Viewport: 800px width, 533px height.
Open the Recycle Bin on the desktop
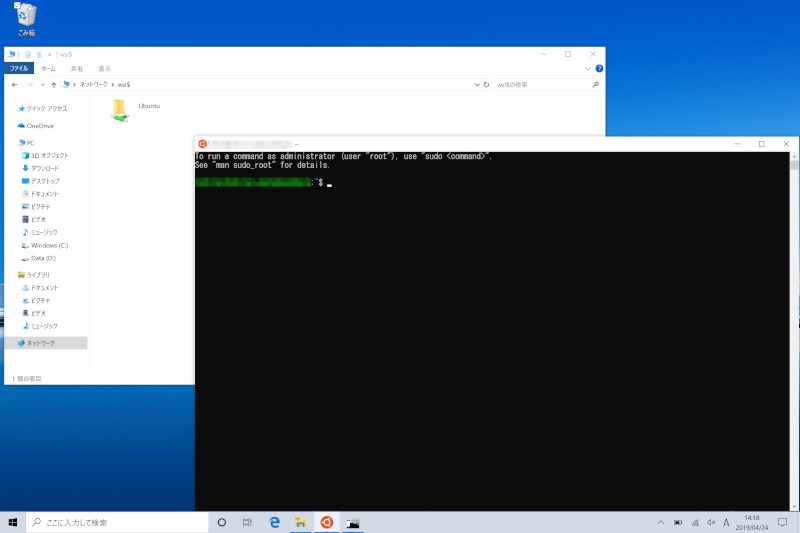click(x=26, y=19)
